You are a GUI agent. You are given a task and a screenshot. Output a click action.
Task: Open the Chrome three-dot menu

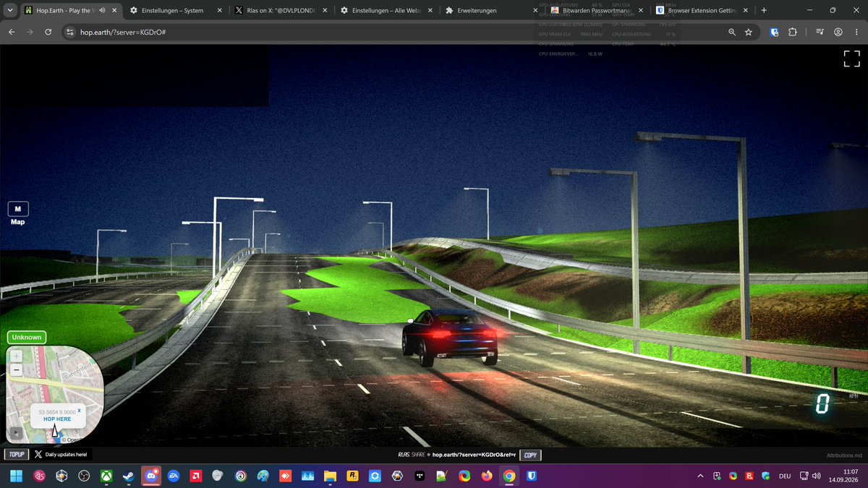pos(856,33)
